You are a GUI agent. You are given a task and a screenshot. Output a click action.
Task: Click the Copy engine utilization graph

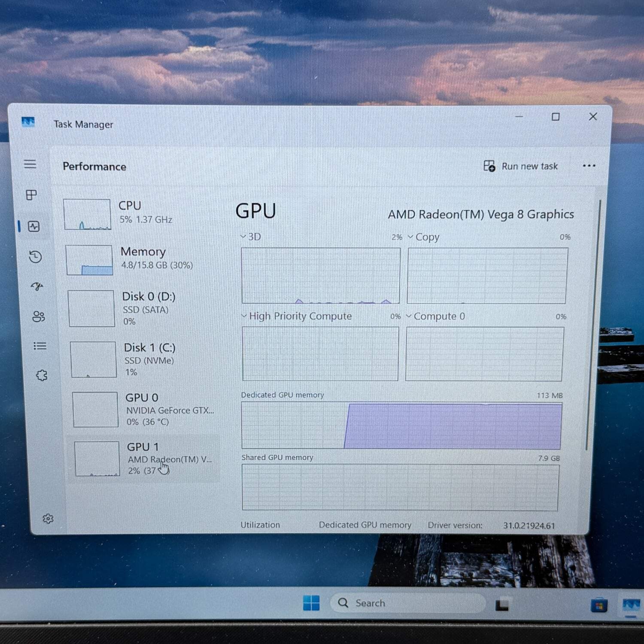point(487,276)
